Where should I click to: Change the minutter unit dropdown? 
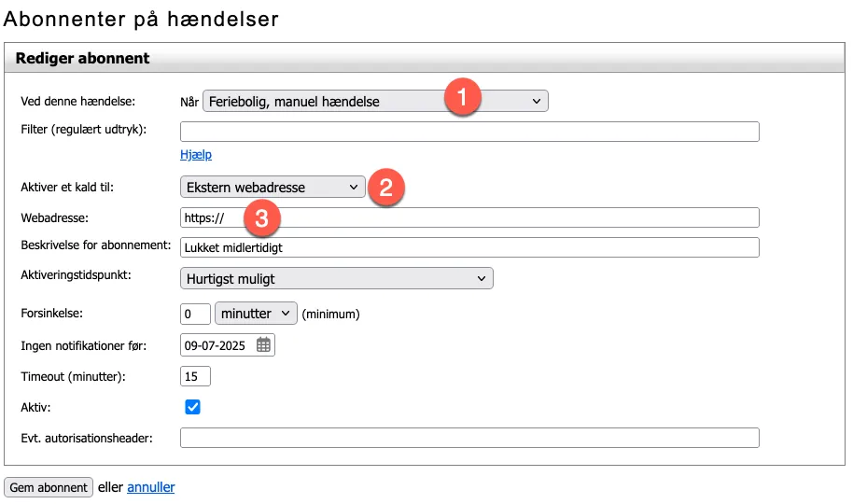(x=256, y=314)
